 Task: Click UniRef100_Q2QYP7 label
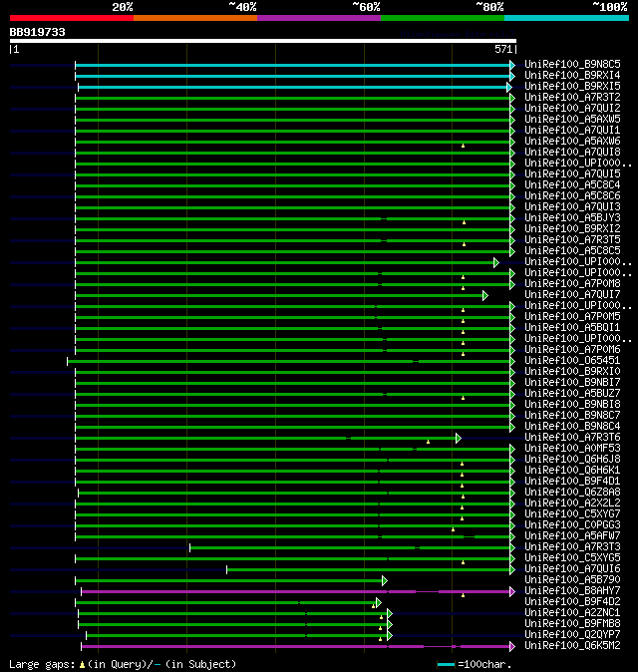(x=572, y=635)
